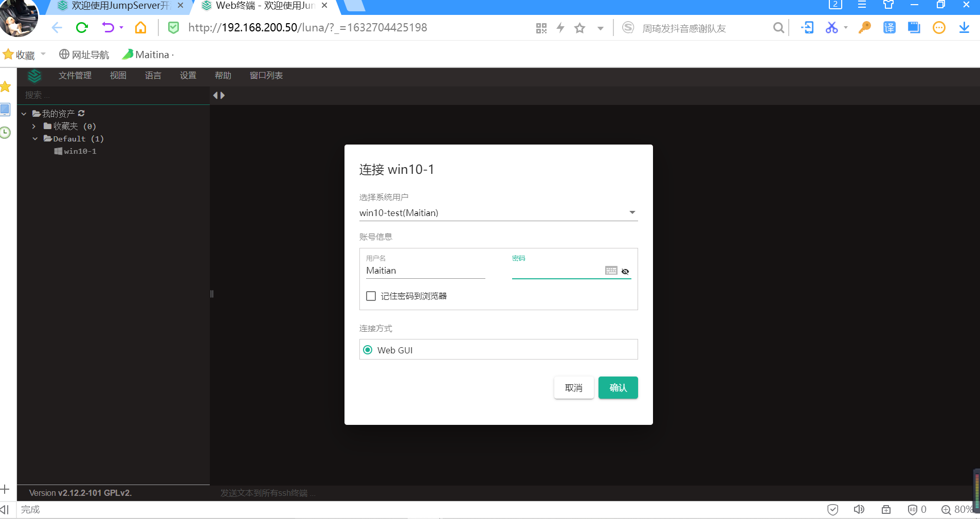Screen dimensions: 980x519
Task: Click the search magnifier icon
Action: (779, 28)
